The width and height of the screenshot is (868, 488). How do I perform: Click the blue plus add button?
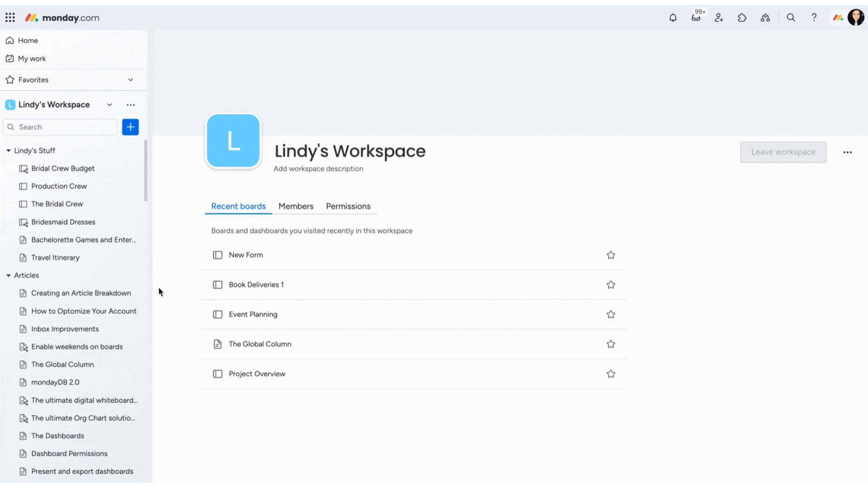coord(130,127)
